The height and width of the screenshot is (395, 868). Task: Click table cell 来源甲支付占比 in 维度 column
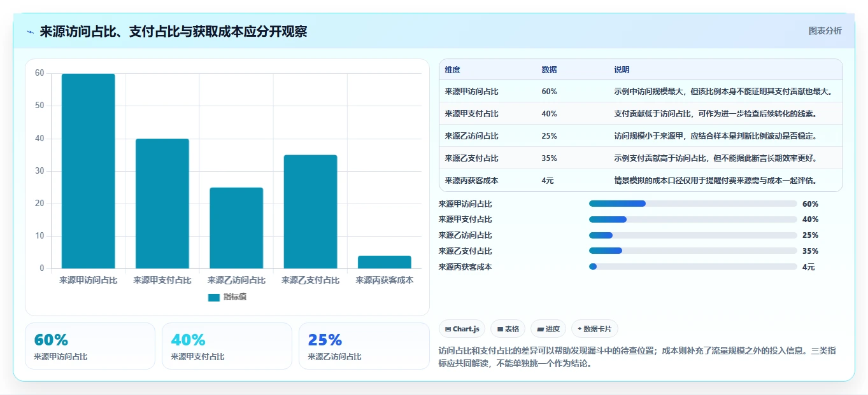(471, 114)
